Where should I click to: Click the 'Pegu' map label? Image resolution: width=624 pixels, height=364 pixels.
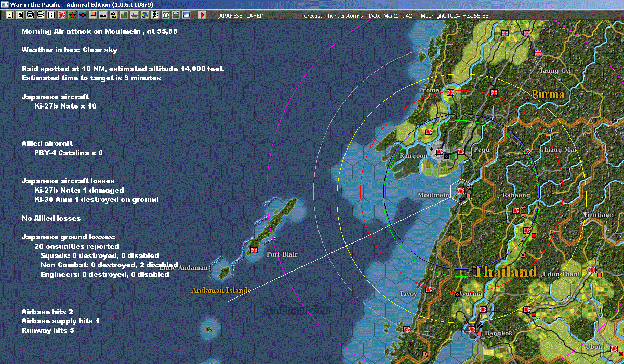482,150
